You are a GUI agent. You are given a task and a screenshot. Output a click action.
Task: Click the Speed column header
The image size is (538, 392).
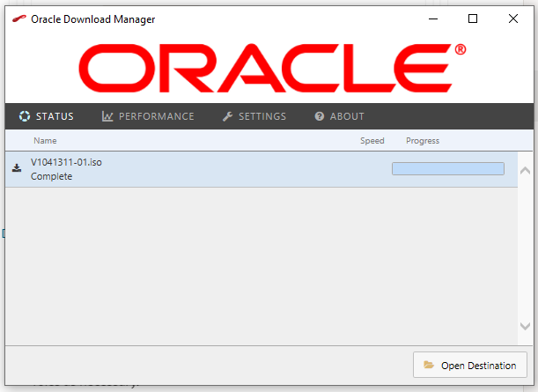(x=372, y=141)
